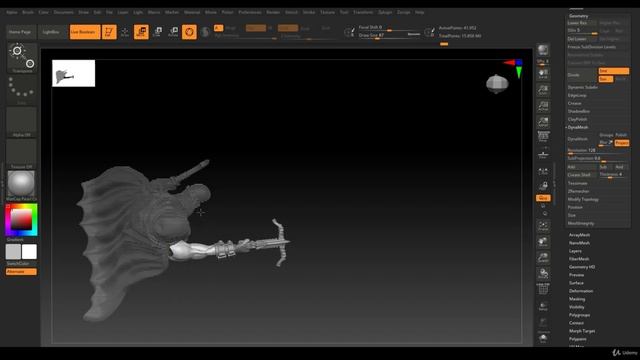Expand the Modify Topology section

583,199
